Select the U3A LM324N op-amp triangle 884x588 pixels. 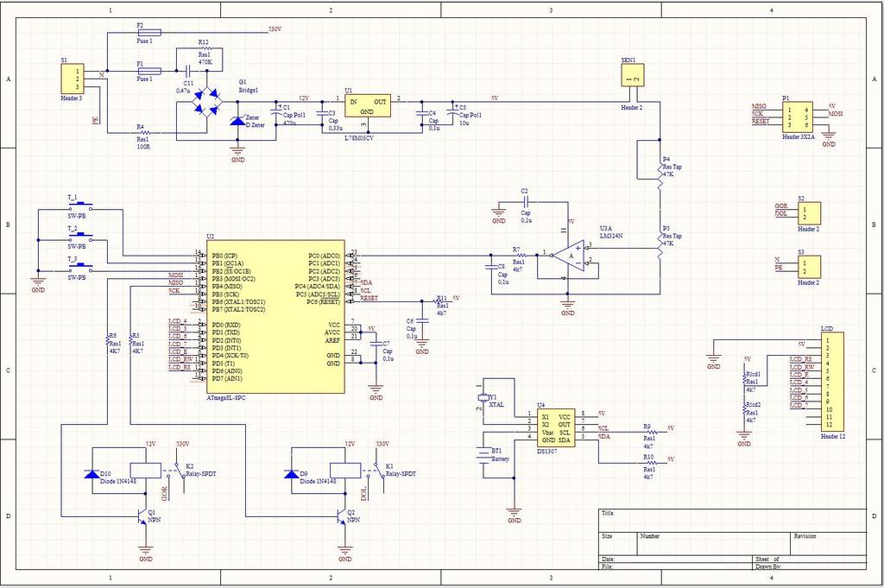coord(568,256)
